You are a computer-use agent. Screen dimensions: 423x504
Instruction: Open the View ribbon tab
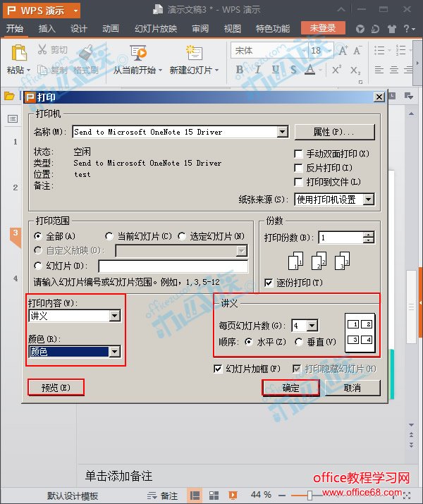(233, 29)
